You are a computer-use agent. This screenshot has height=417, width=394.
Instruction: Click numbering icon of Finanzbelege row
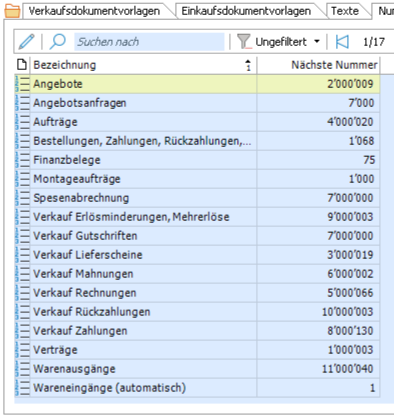(22, 160)
